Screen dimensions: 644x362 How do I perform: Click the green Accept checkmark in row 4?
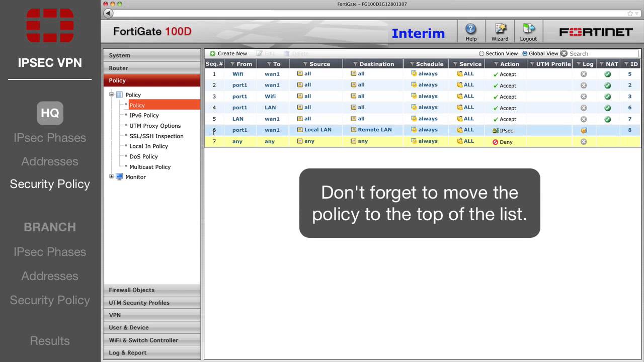coord(496,108)
